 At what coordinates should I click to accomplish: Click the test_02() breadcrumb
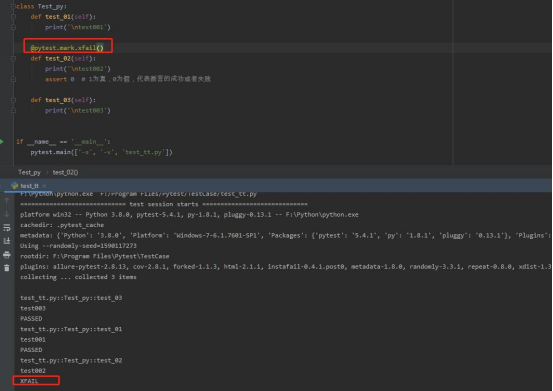[x=66, y=172]
